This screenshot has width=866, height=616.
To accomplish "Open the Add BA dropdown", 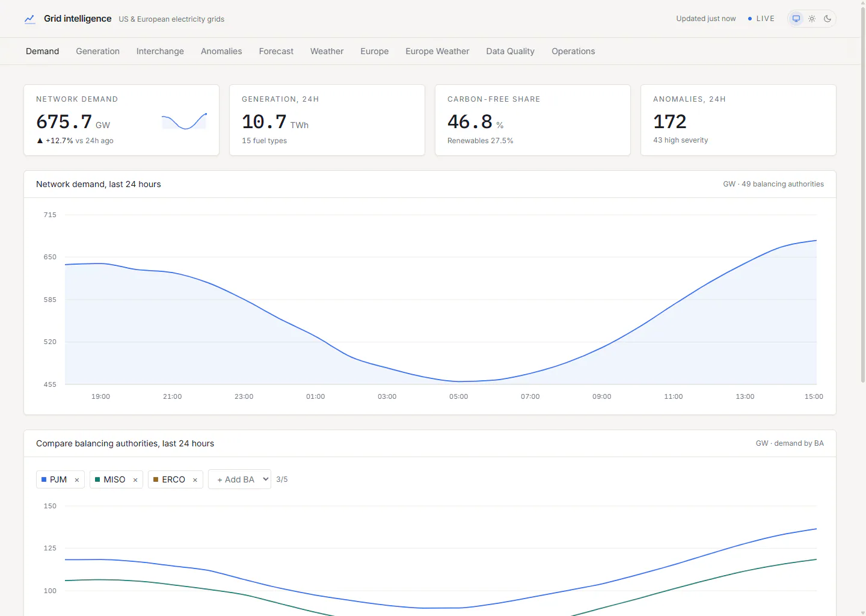I will point(239,479).
